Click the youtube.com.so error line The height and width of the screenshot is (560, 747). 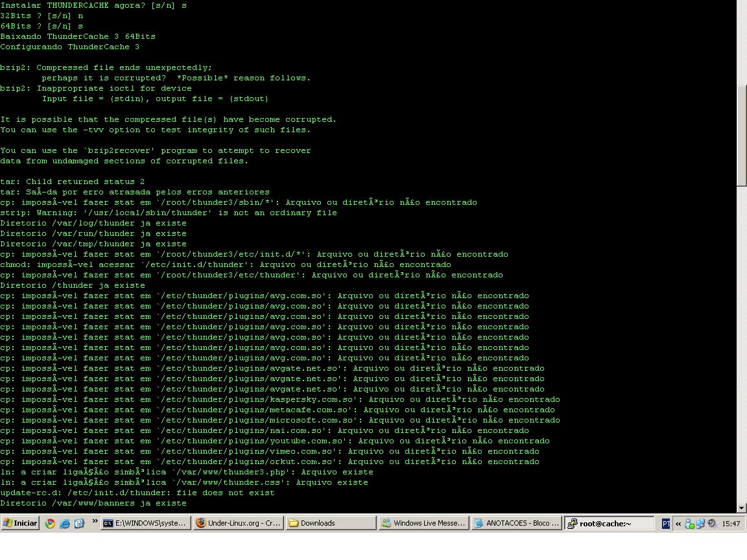275,441
